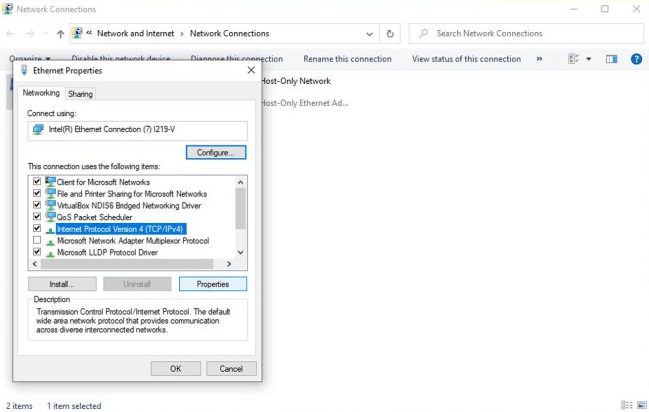Expand the address bar history dropdown
This screenshot has width=649, height=412.
[369, 34]
